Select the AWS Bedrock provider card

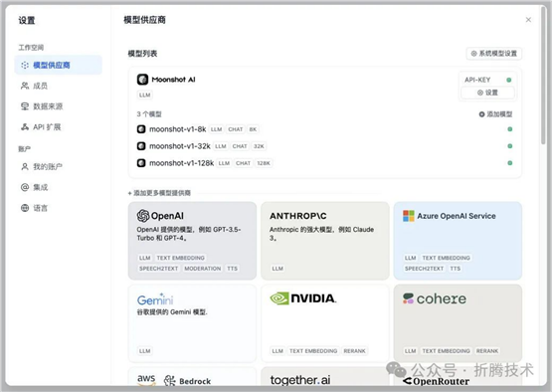tap(192, 377)
